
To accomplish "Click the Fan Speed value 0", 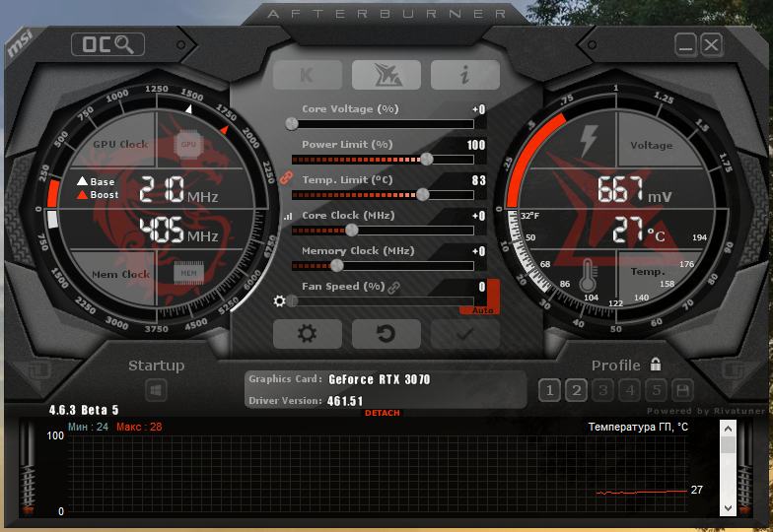I will (x=482, y=287).
